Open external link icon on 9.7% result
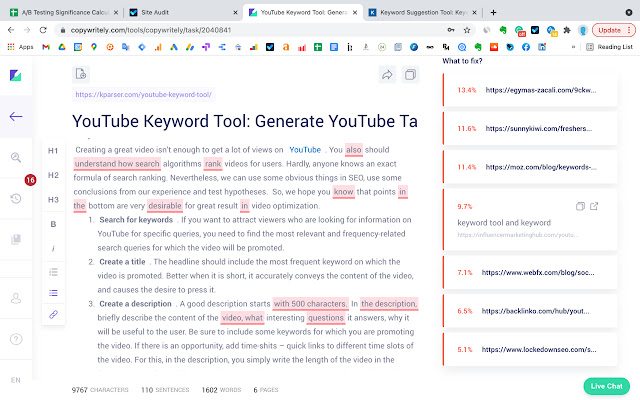Viewport: 640px width, 400px height. click(x=595, y=206)
